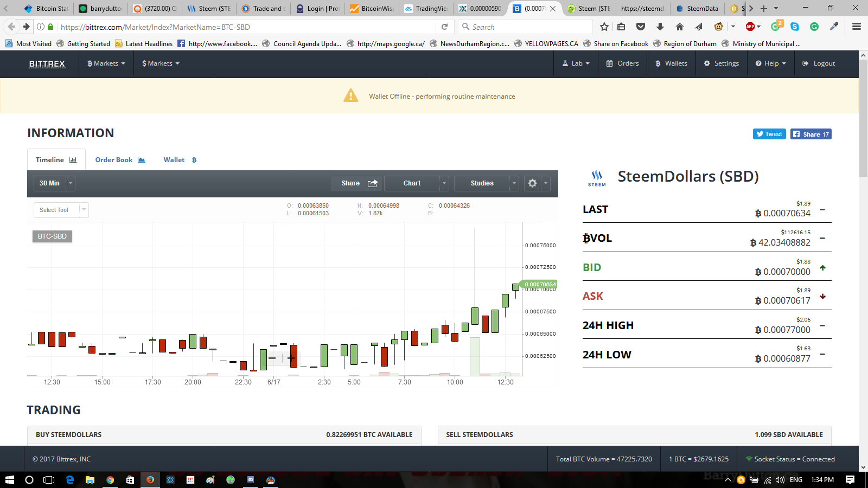Click the red ASK down arrow

click(822, 296)
